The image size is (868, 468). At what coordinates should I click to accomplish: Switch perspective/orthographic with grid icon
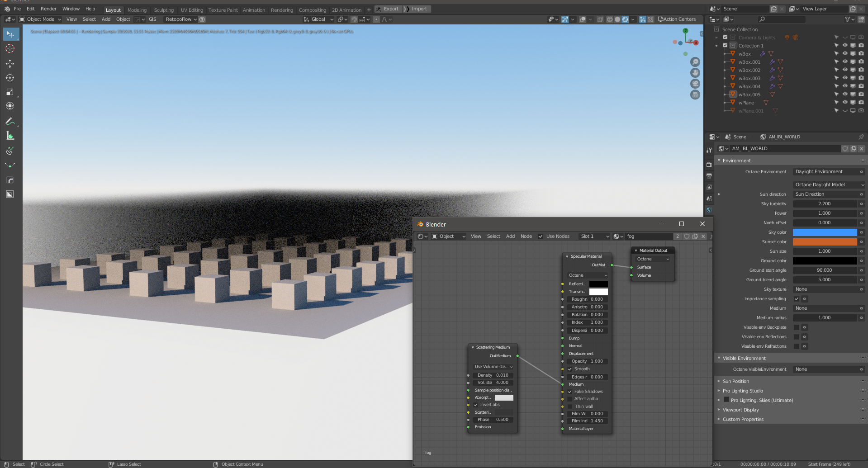[695, 95]
